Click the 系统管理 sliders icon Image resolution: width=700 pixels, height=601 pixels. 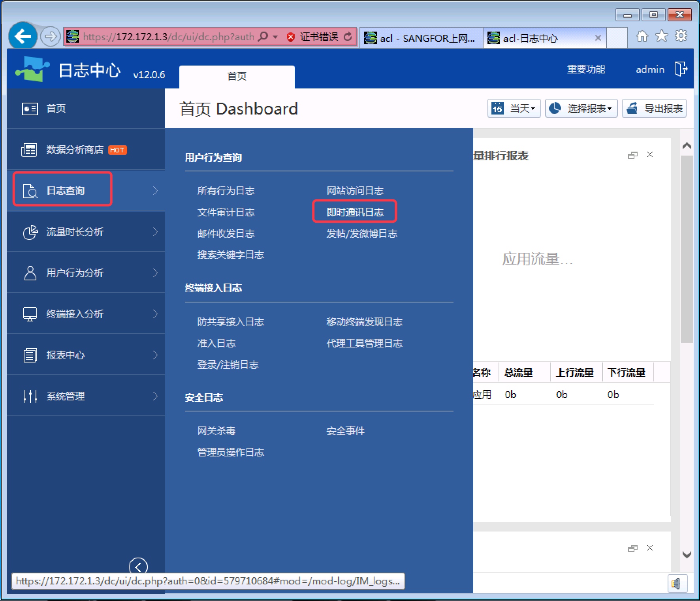[x=30, y=396]
